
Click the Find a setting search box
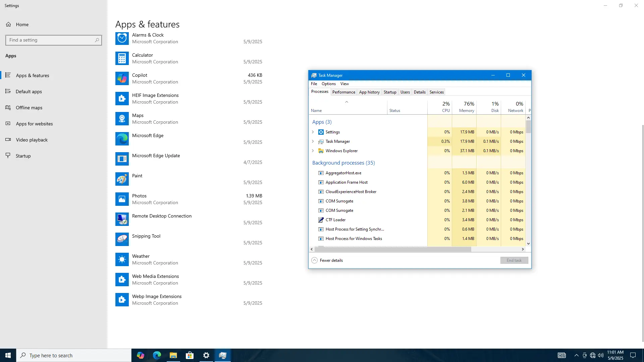(50, 40)
